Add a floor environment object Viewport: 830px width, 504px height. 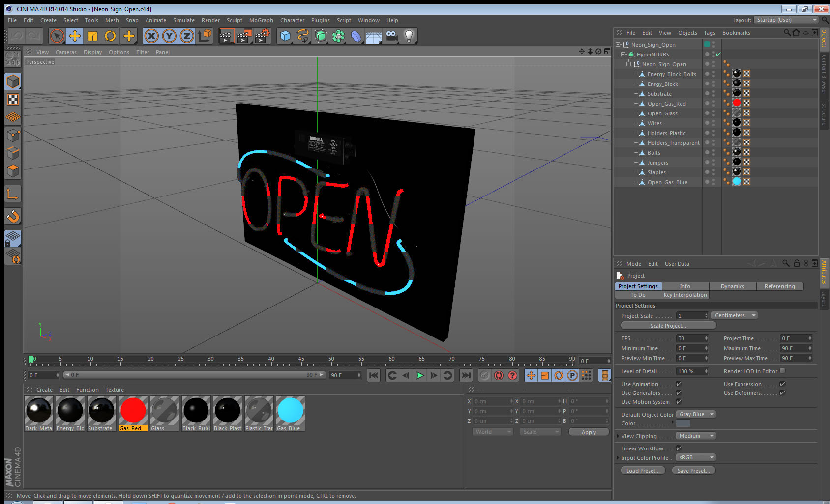click(374, 36)
